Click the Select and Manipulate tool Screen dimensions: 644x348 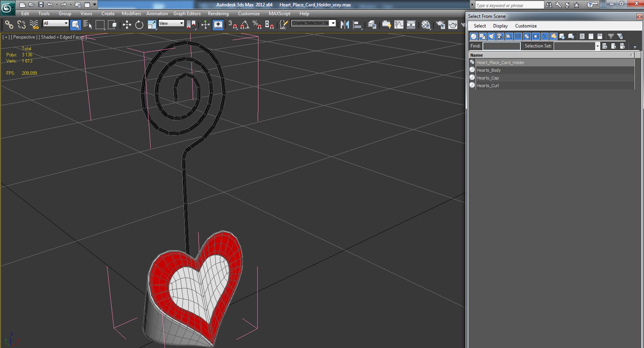[x=205, y=24]
